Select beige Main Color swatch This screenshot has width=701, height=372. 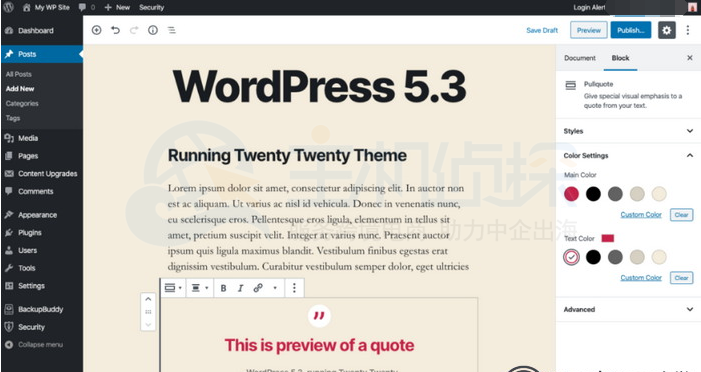pos(637,194)
